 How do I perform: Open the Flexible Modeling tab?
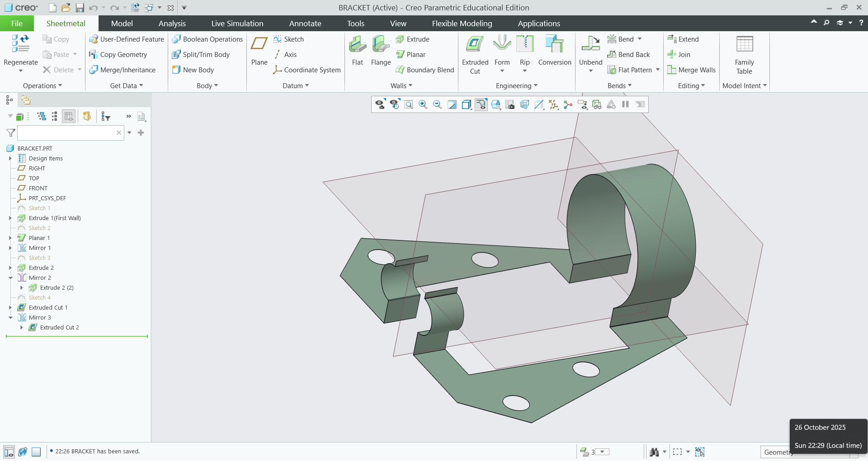coord(462,24)
